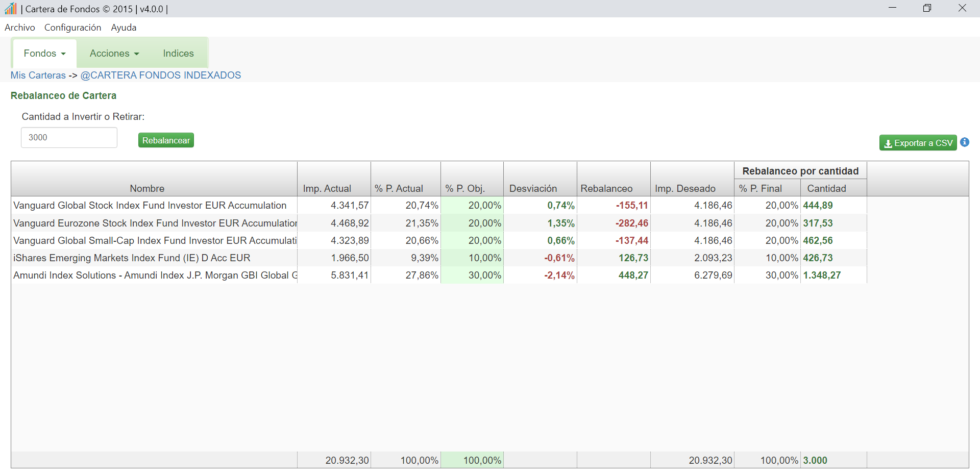The image size is (980, 475).
Task: Click the 30,00% objective cell for Amundi
Action: tap(472, 275)
